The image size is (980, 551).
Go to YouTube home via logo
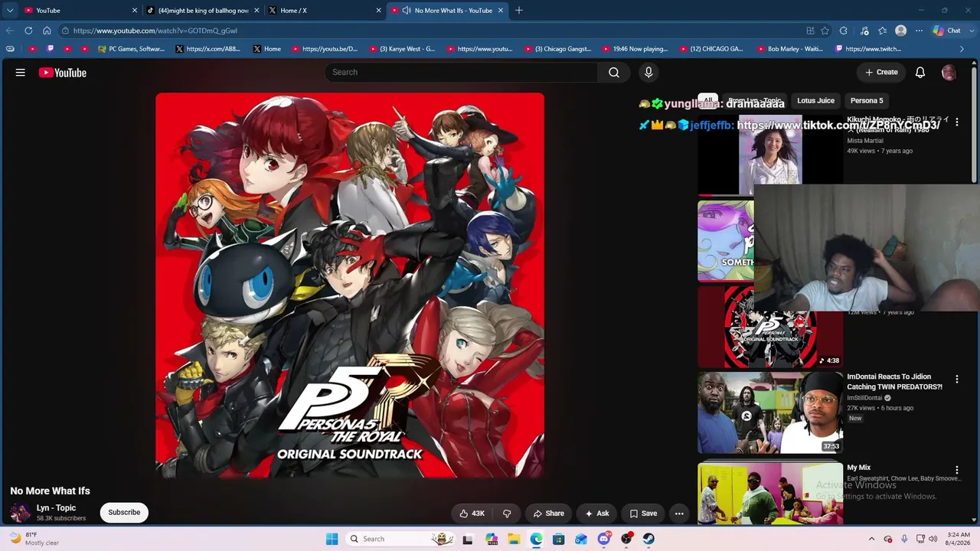[x=63, y=73]
